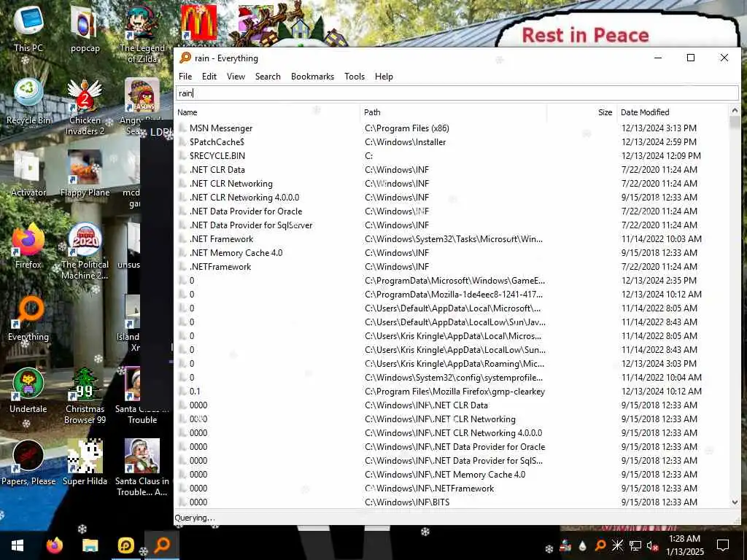
Task: Open the Edit menu
Action: [209, 76]
